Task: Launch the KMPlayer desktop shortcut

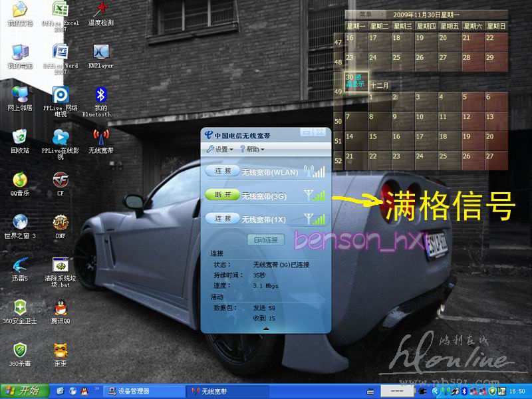Action: [101, 53]
